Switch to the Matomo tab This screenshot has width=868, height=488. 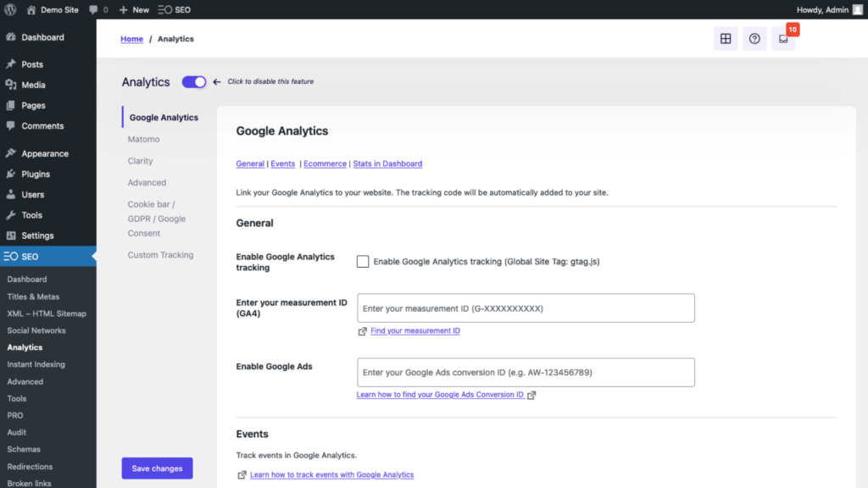tap(143, 139)
